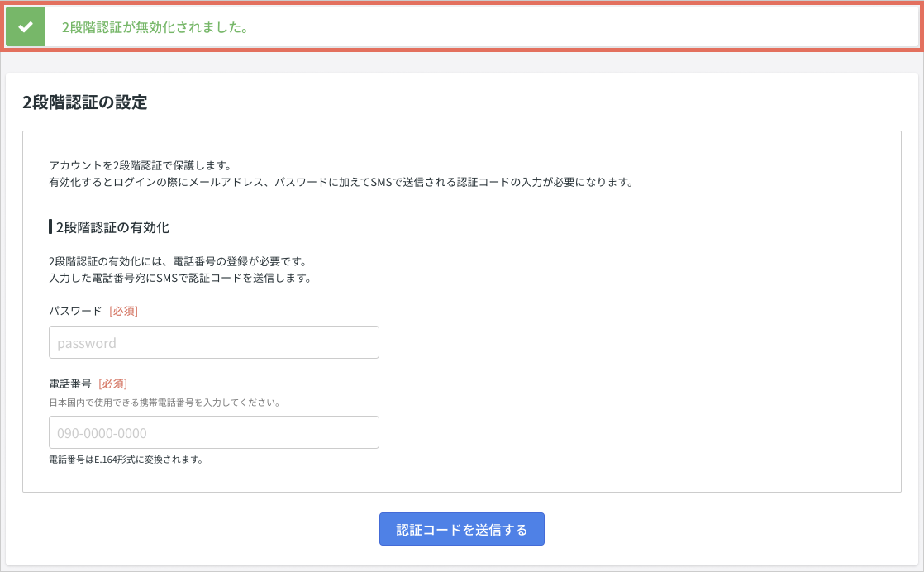Click the blue send verification code button
This screenshot has width=924, height=572.
pos(461,529)
